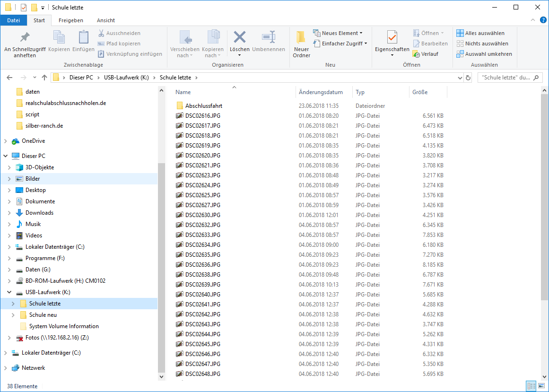This screenshot has height=392, width=549.
Task: Select Netzwerk in the navigation pane
Action: 33,368
